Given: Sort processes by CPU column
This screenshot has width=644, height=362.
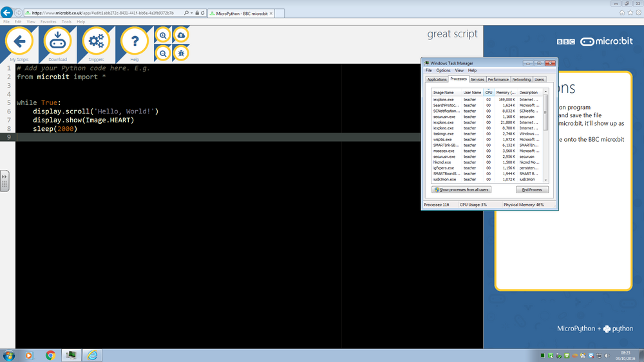Looking at the screenshot, I should [x=489, y=93].
